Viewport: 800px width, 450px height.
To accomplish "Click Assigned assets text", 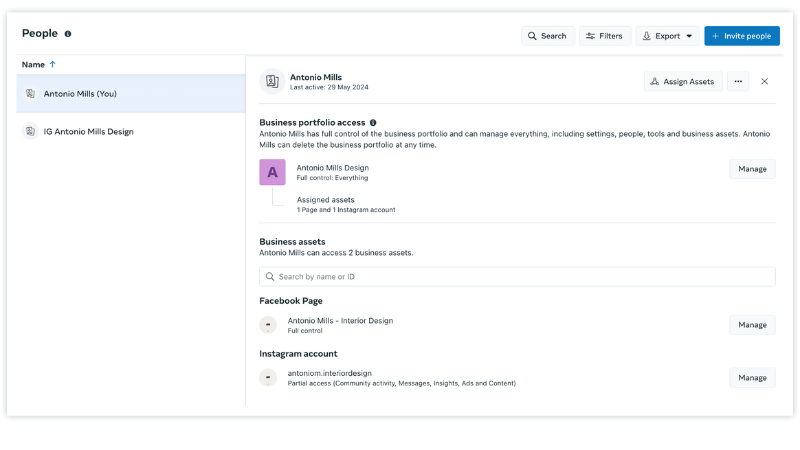I will coord(326,199).
